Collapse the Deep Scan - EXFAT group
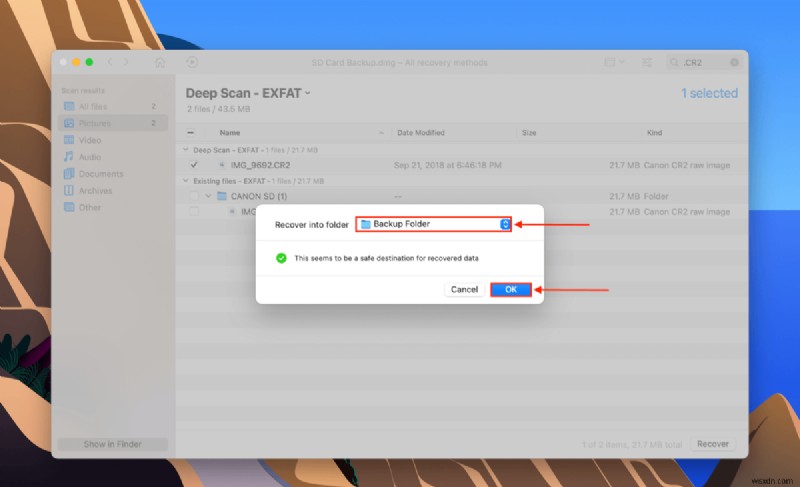800x487 pixels. (x=185, y=150)
